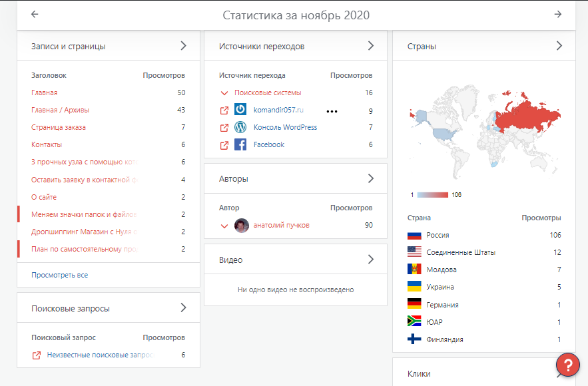Click the Молдова flag icon
The width and height of the screenshot is (588, 386).
(x=414, y=270)
